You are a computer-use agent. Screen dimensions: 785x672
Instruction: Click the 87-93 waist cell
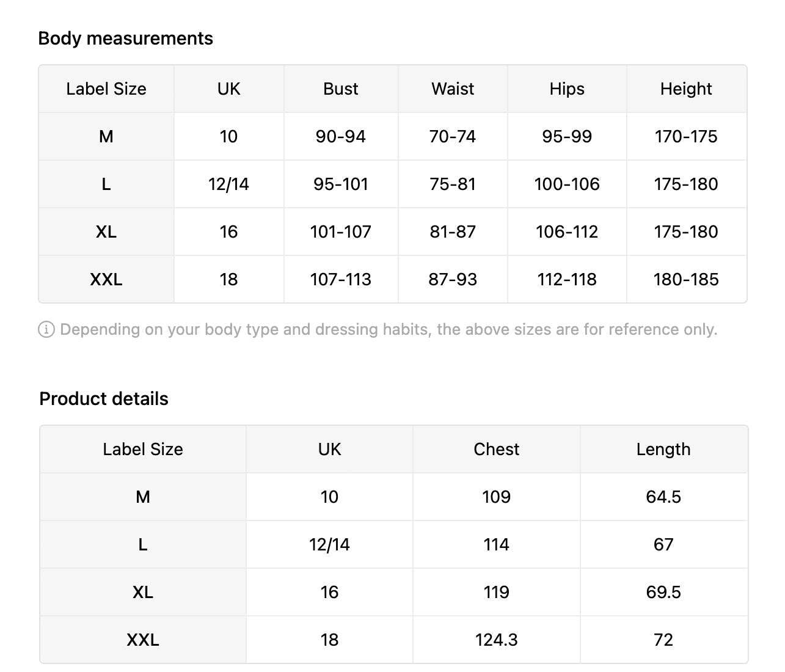point(452,280)
